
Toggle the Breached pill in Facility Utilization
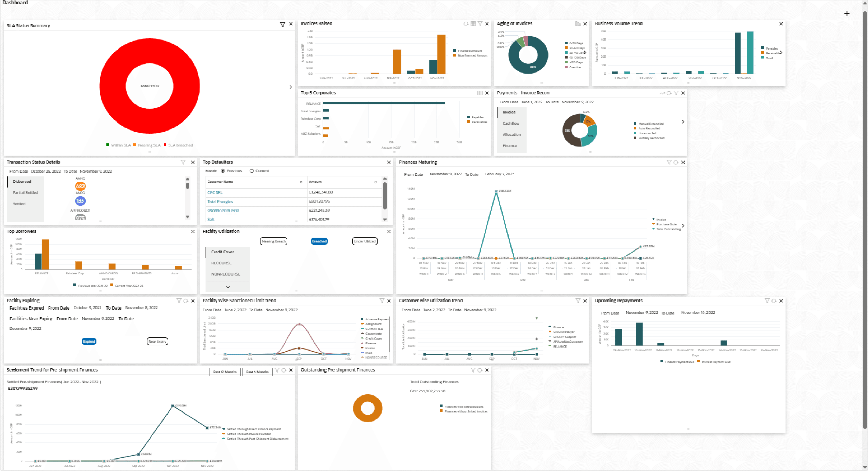[319, 241]
